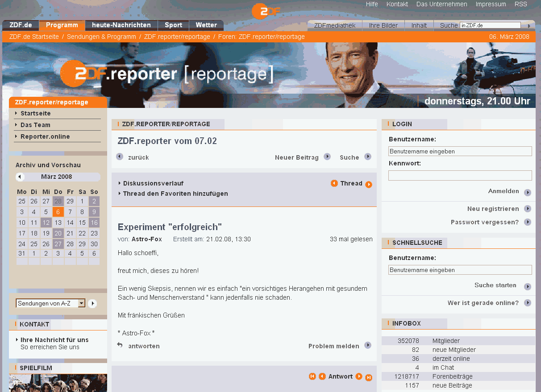Select calendar day 20 in März 2008
This screenshot has height=392, width=541.
58,233
